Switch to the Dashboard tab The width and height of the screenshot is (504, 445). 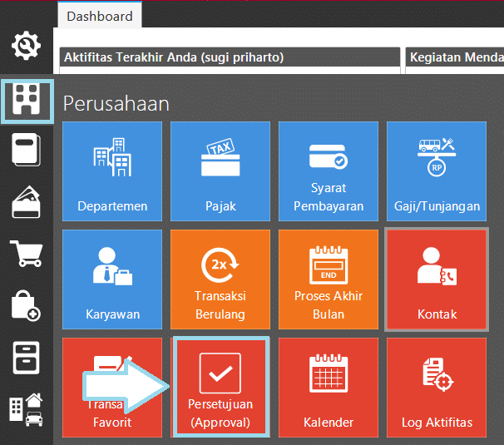[99, 16]
